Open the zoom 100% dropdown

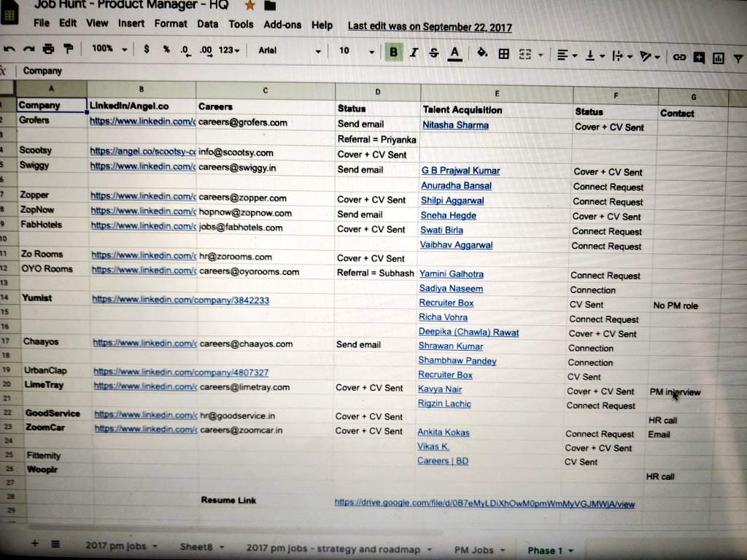pos(109,49)
